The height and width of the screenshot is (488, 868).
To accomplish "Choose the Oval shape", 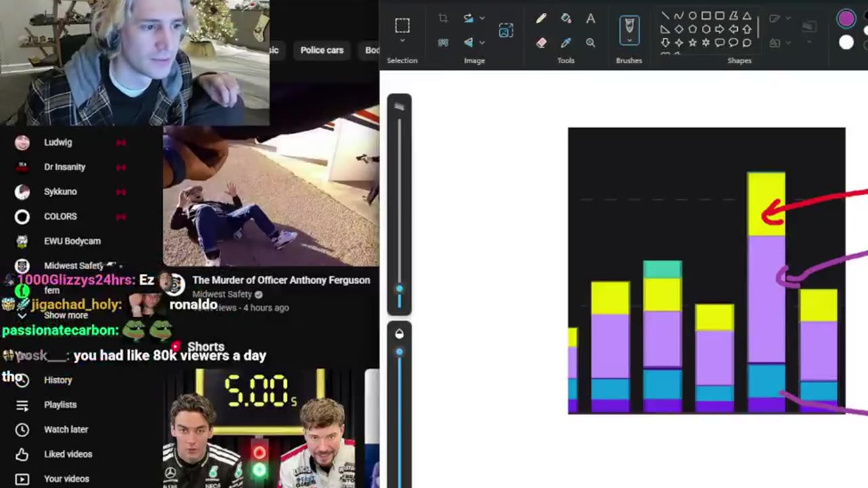I will (692, 16).
